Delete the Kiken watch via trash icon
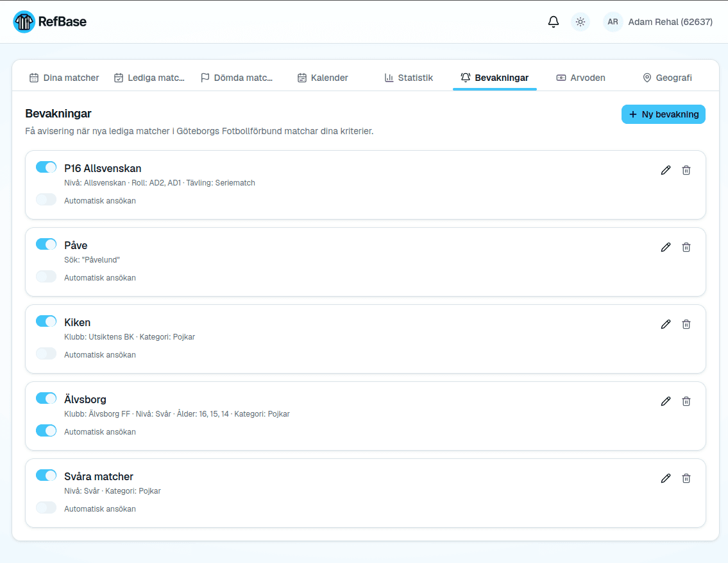728x563 pixels. (686, 324)
